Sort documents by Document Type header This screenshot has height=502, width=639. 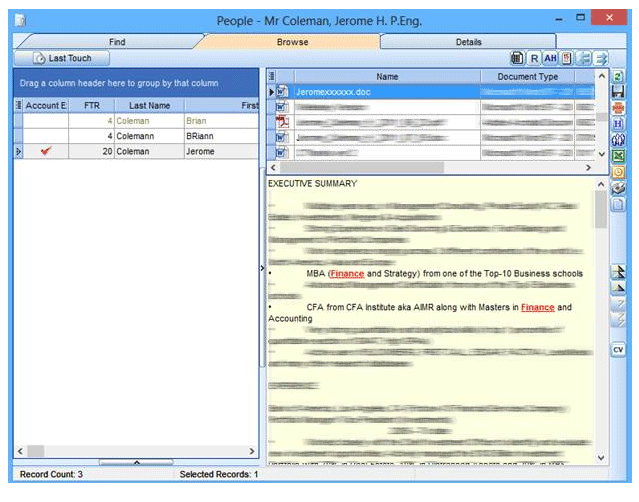tap(528, 77)
